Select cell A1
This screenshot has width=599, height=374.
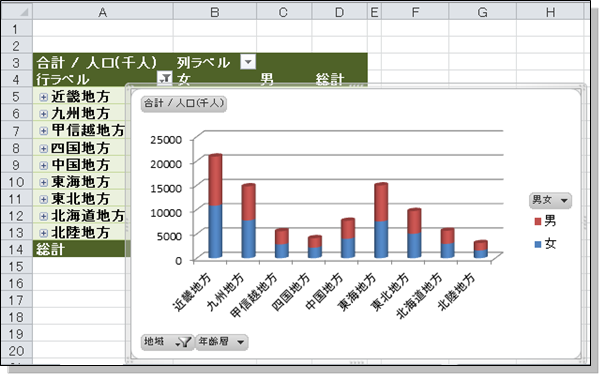[103, 28]
